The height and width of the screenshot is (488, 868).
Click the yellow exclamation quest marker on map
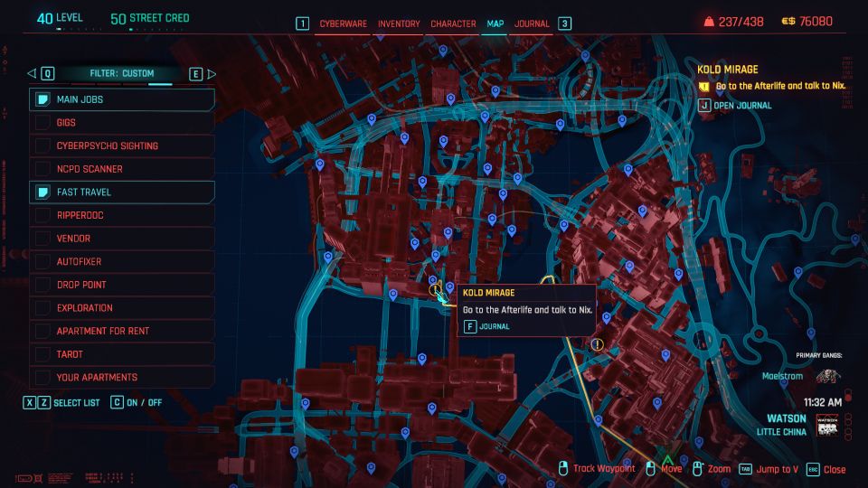[x=597, y=344]
